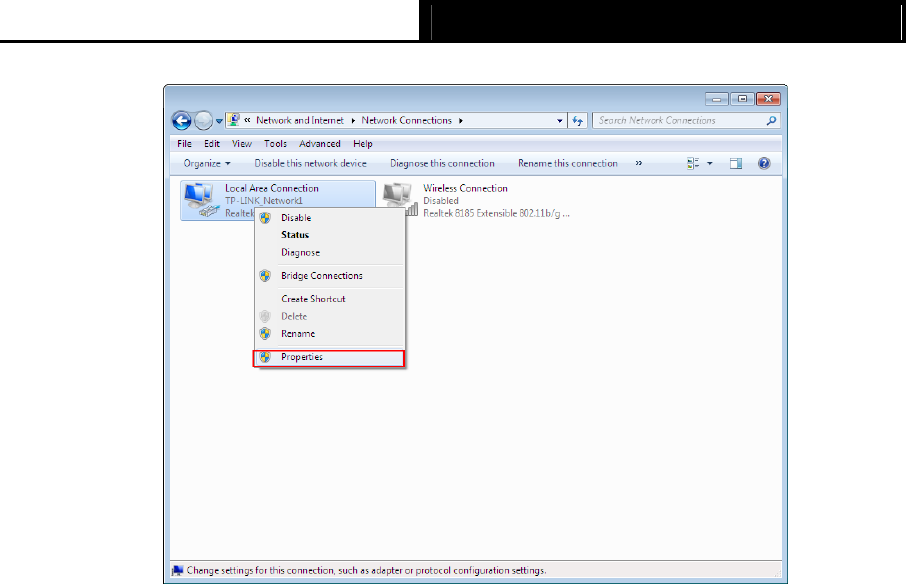Click Rename this connection

coord(567,163)
